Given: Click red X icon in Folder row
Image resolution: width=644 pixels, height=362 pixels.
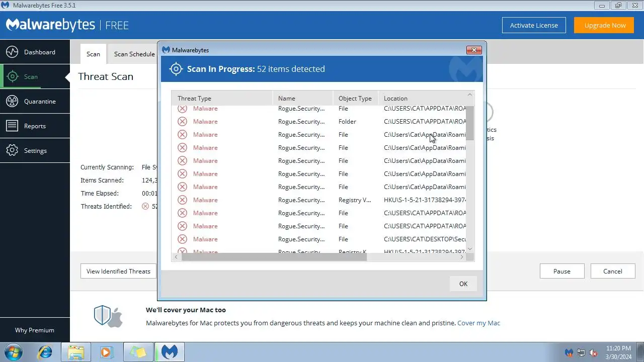Looking at the screenshot, I should [x=182, y=121].
